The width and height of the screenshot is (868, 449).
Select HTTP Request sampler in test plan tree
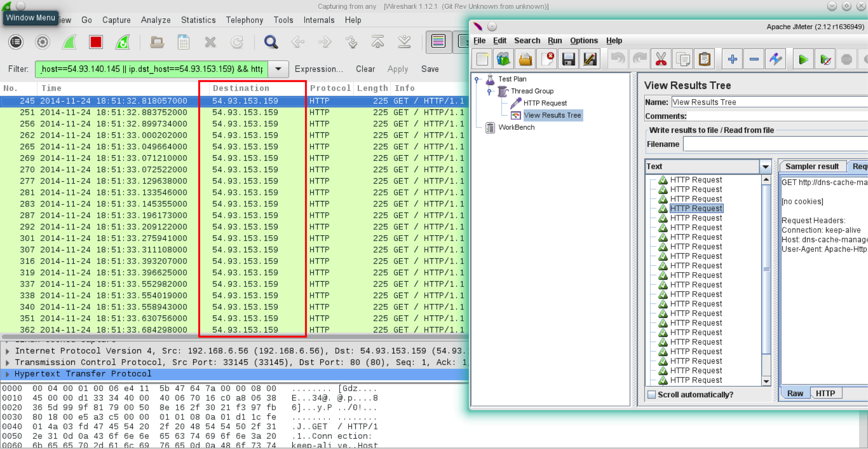point(544,103)
